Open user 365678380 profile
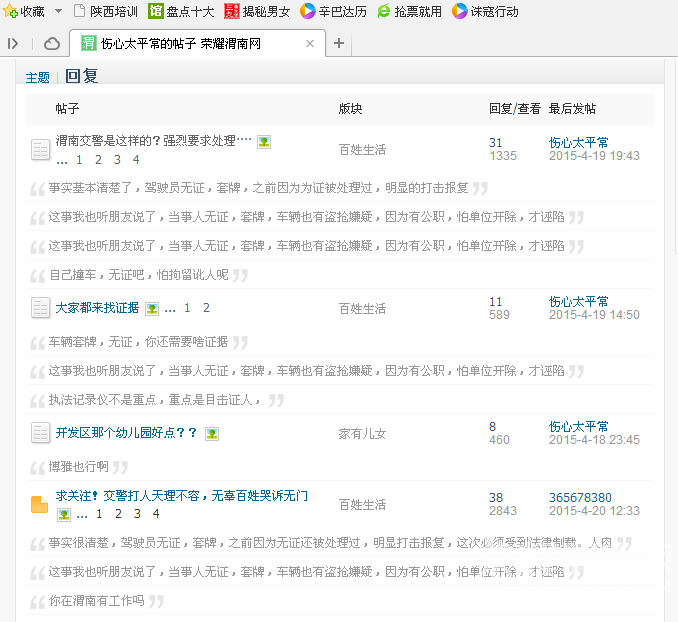678x622 pixels. pos(580,497)
